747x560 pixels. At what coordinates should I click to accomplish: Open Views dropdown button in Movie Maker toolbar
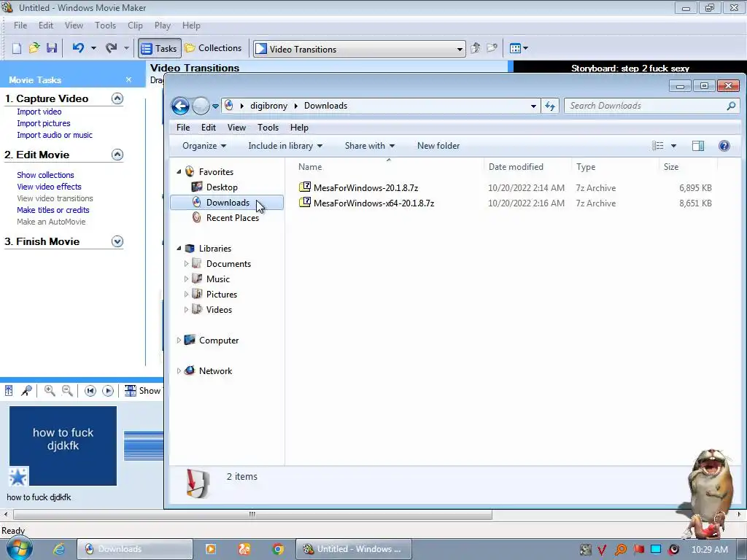pos(519,48)
